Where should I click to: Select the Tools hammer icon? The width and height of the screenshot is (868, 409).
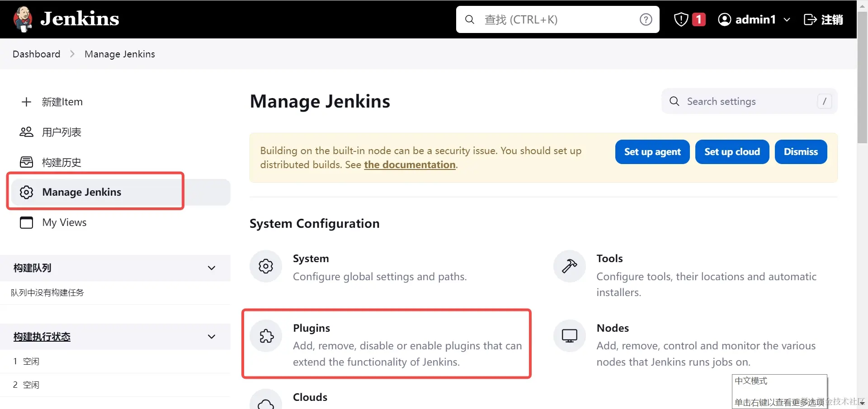pos(569,266)
